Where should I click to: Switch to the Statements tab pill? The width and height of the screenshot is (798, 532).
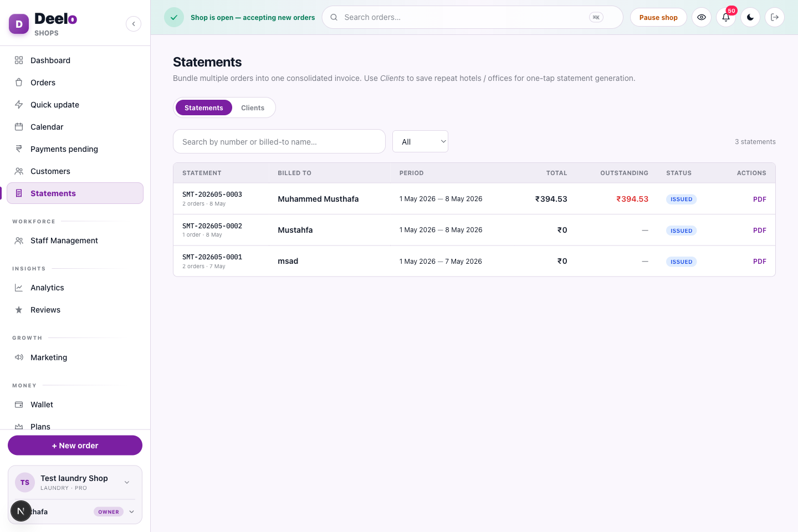click(204, 108)
